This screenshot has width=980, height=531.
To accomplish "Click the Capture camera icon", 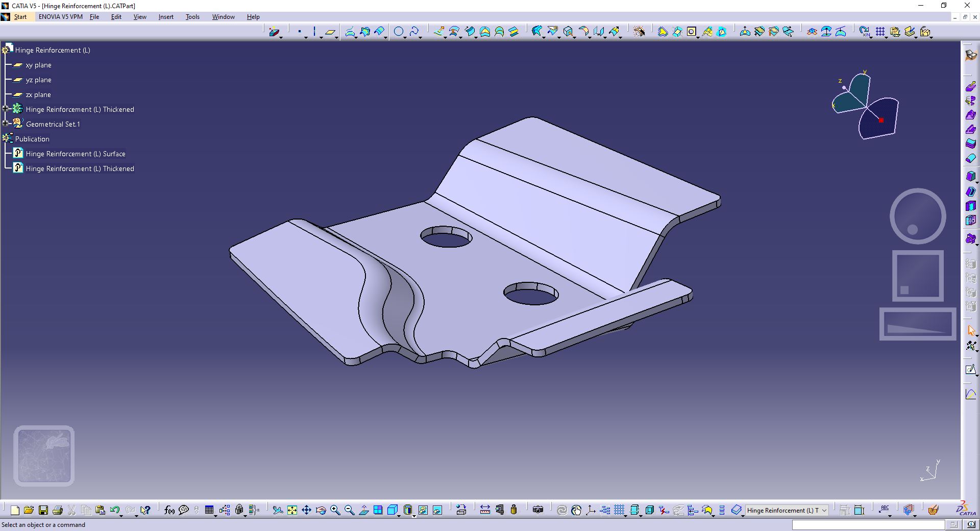I will 538,510.
